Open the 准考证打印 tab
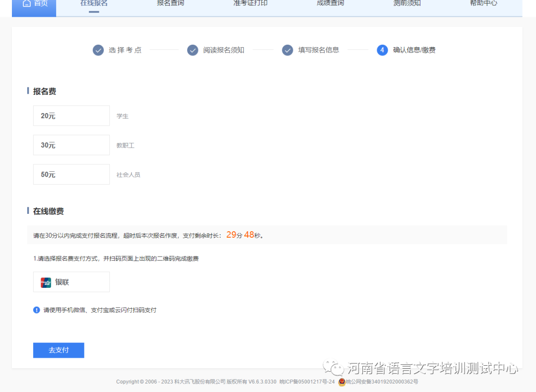The image size is (536, 392). (x=250, y=3)
